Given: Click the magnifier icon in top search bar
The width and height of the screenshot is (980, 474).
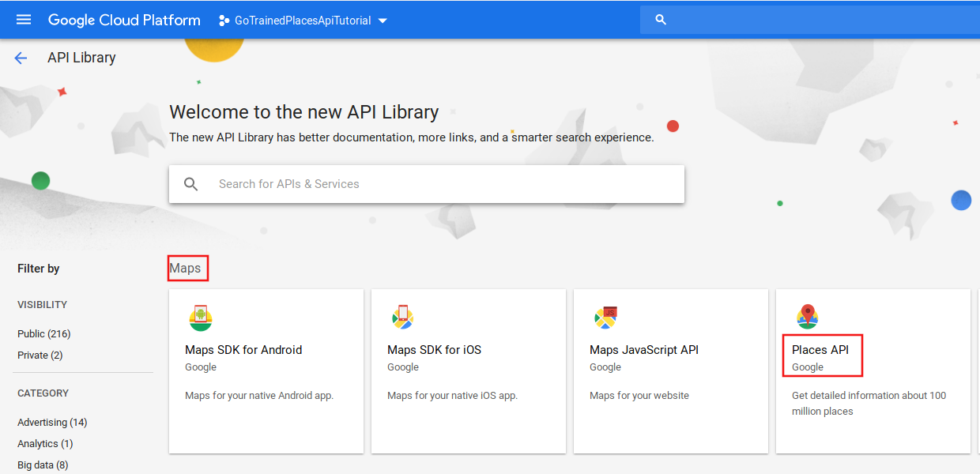Looking at the screenshot, I should click(661, 20).
